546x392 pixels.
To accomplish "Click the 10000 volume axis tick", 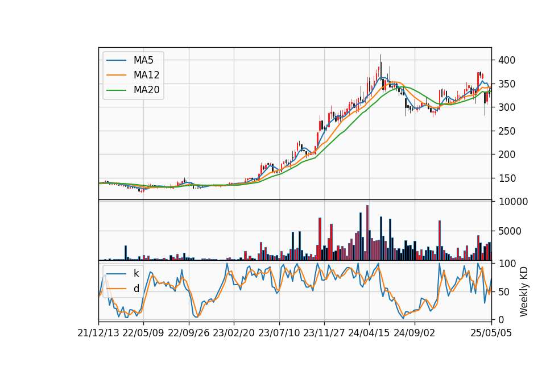I will 513,201.
